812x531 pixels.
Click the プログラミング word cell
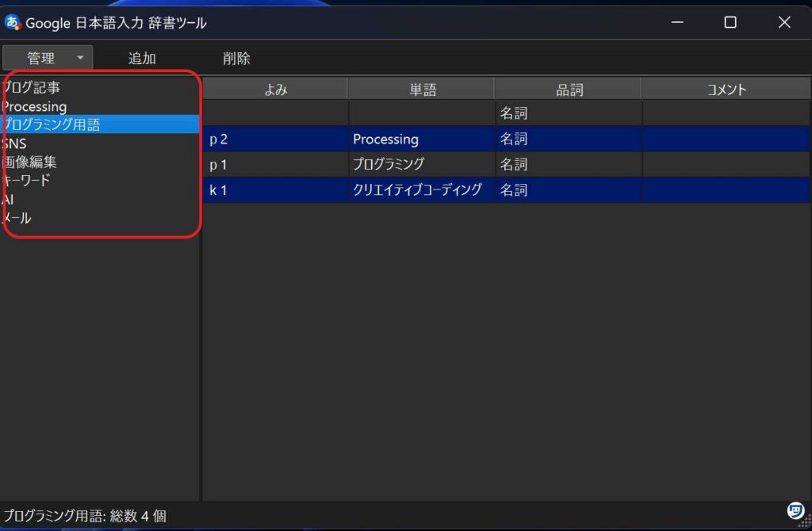422,164
